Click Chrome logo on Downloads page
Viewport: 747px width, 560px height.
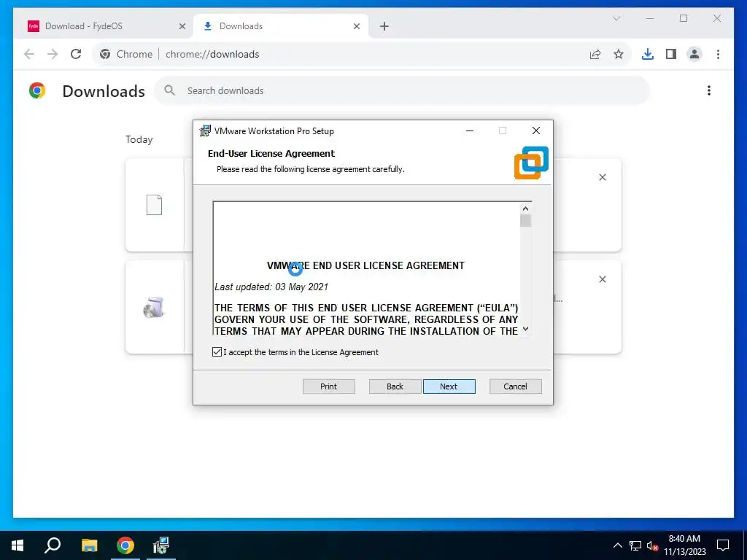37,90
